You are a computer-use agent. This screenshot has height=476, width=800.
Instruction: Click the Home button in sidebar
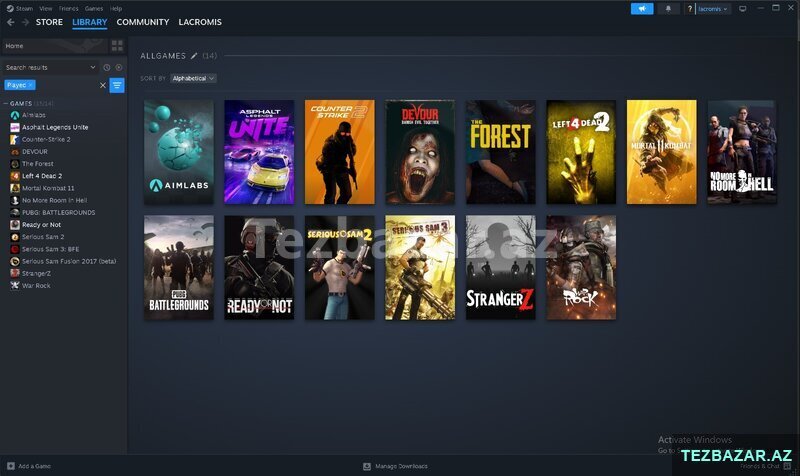[x=55, y=46]
